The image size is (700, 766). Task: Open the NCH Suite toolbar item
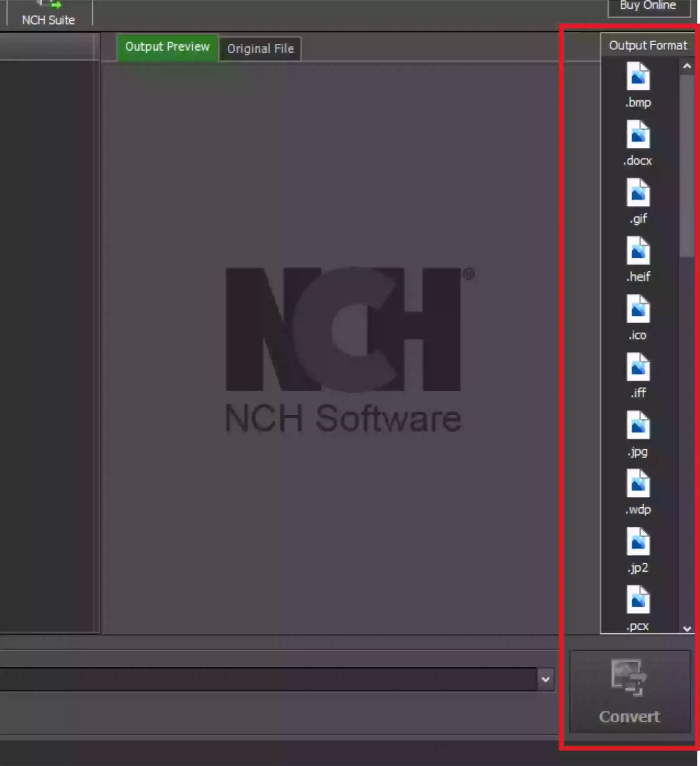point(49,13)
